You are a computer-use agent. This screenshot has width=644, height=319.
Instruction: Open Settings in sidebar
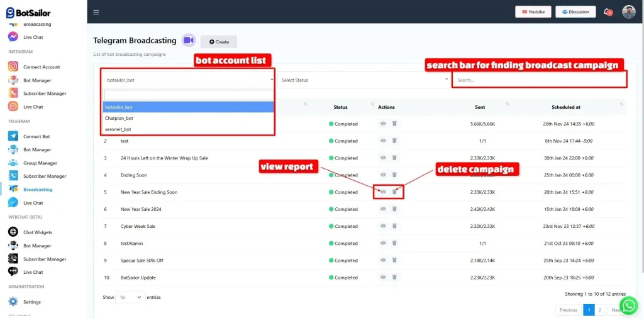point(31,302)
